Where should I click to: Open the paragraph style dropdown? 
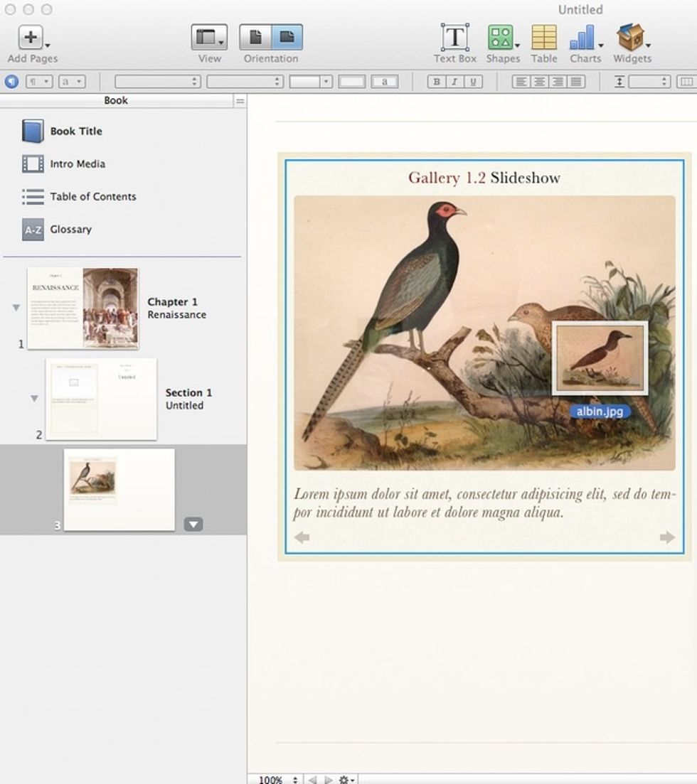tap(39, 82)
